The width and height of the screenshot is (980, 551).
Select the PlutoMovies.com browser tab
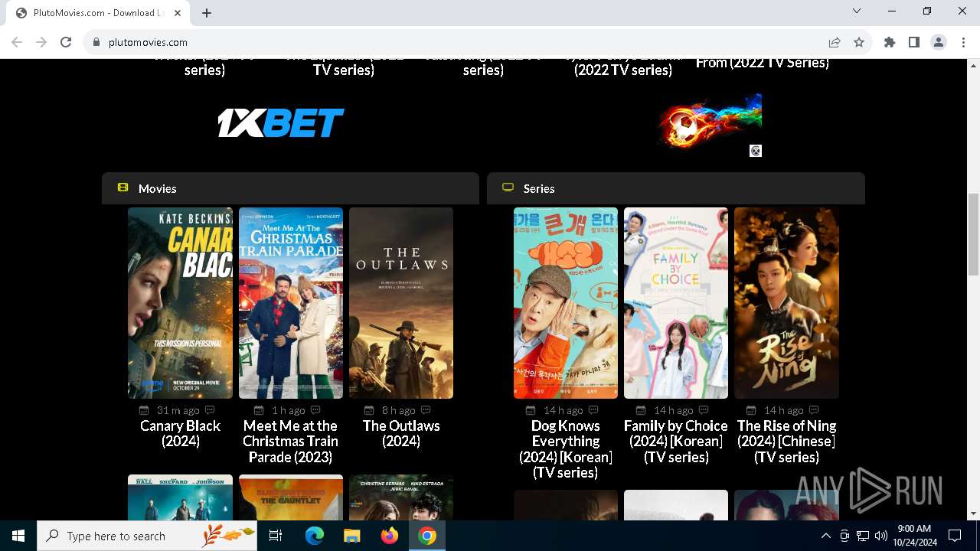pyautogui.click(x=98, y=13)
